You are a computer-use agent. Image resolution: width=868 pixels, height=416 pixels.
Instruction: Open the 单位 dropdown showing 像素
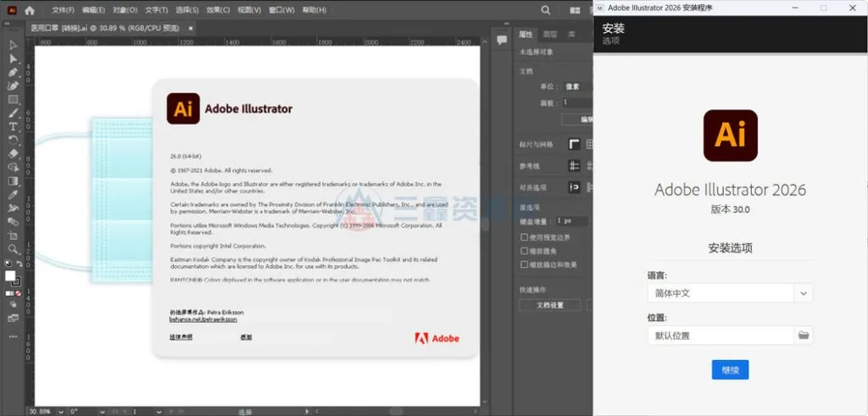577,86
